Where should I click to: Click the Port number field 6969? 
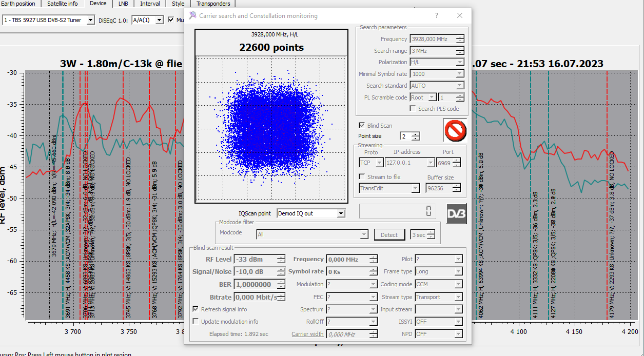444,163
